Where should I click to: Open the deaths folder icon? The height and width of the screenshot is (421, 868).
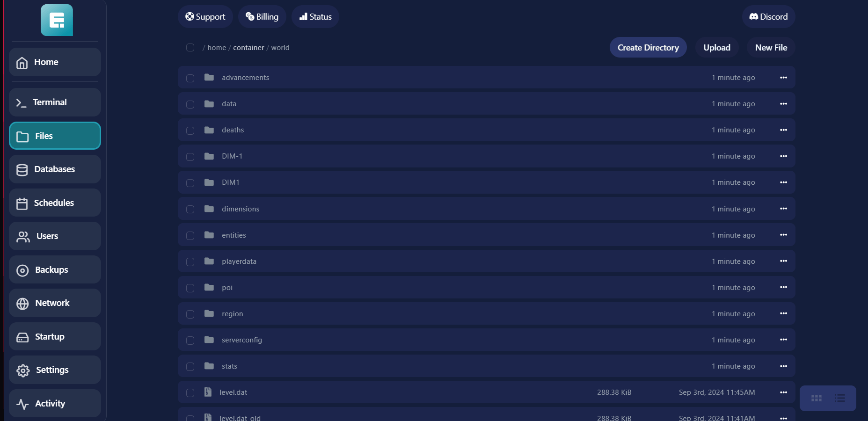[209, 130]
